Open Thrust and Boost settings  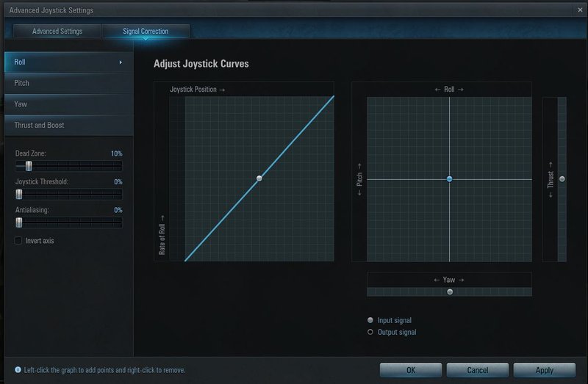coord(69,125)
